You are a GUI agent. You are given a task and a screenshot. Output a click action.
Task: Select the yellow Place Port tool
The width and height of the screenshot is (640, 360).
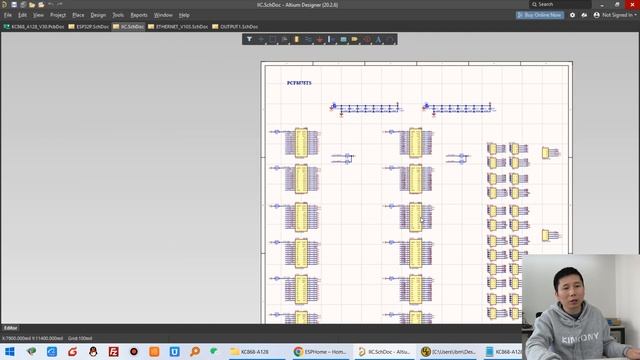click(x=355, y=40)
